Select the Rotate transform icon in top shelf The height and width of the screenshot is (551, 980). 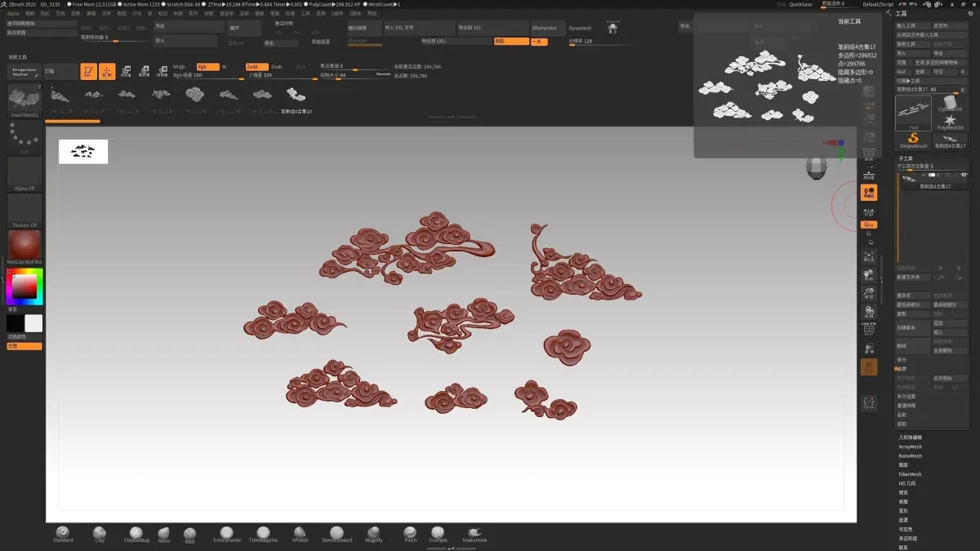click(162, 71)
